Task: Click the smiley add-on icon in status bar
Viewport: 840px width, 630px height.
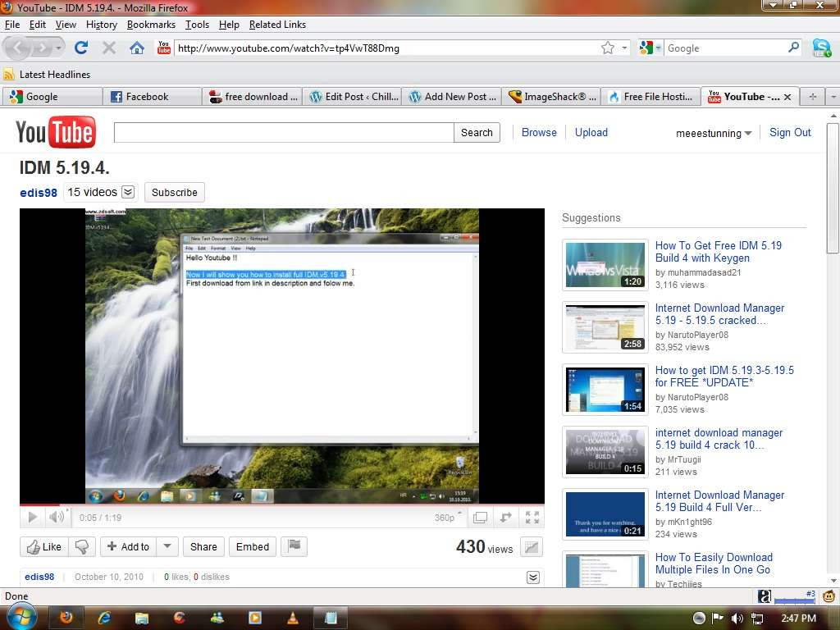Action: (829, 596)
